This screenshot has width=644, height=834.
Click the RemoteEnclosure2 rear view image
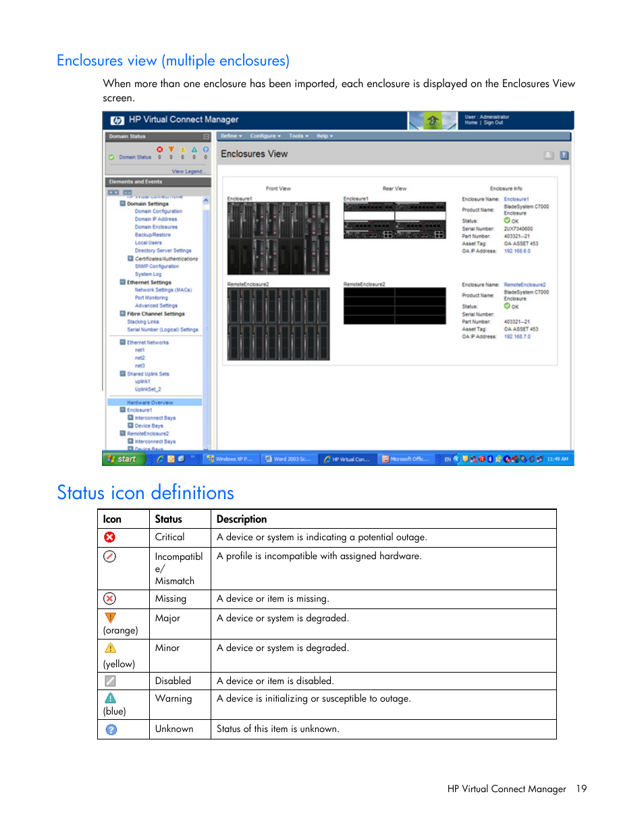395,306
